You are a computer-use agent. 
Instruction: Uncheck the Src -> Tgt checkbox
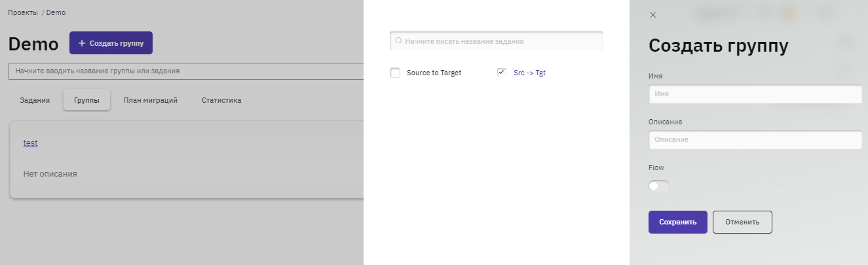pos(502,73)
